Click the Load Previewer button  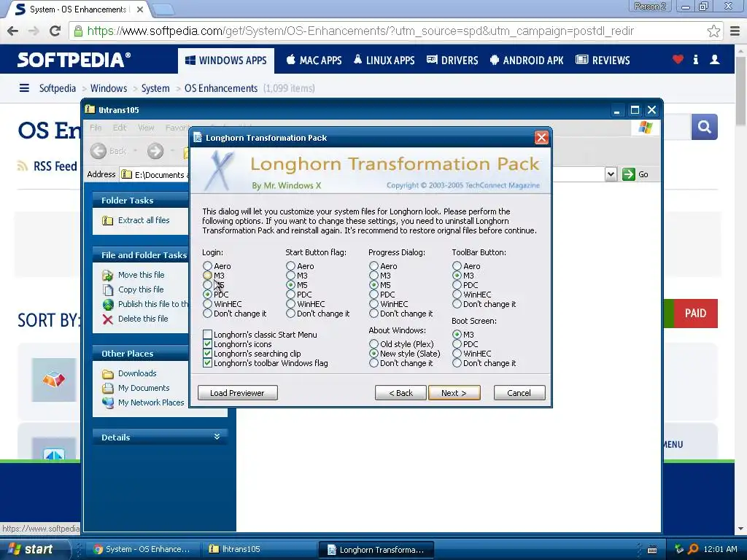(237, 393)
